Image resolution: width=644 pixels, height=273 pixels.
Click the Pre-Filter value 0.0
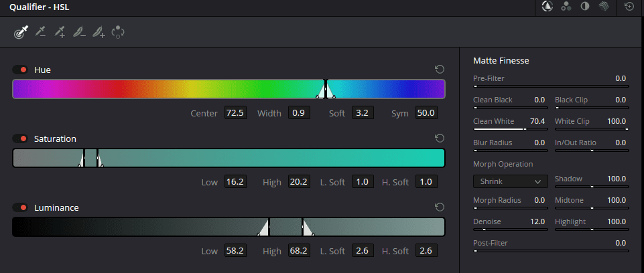click(621, 78)
